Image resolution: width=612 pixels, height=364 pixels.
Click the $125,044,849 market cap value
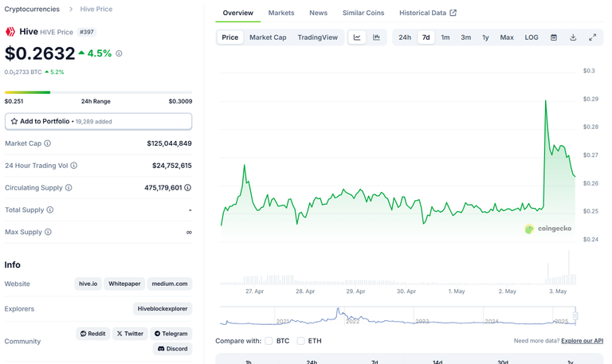(x=170, y=143)
